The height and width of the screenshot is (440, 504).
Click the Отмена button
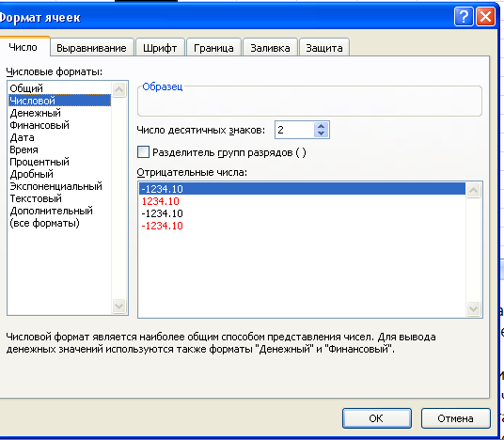click(x=455, y=418)
